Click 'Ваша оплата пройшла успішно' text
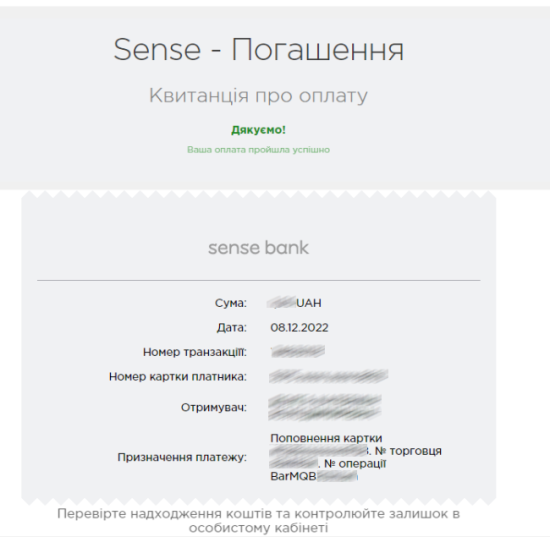The width and height of the screenshot is (550, 537). pyautogui.click(x=259, y=150)
